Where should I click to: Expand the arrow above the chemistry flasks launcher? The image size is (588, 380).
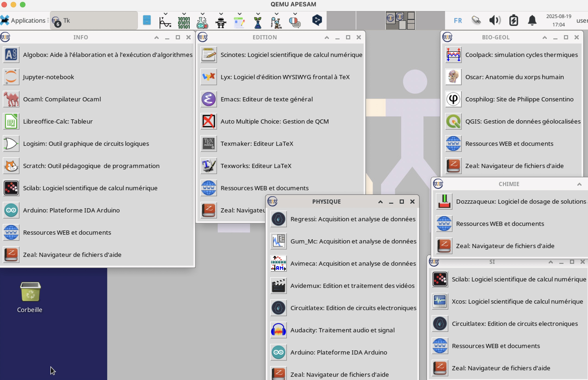click(x=202, y=14)
